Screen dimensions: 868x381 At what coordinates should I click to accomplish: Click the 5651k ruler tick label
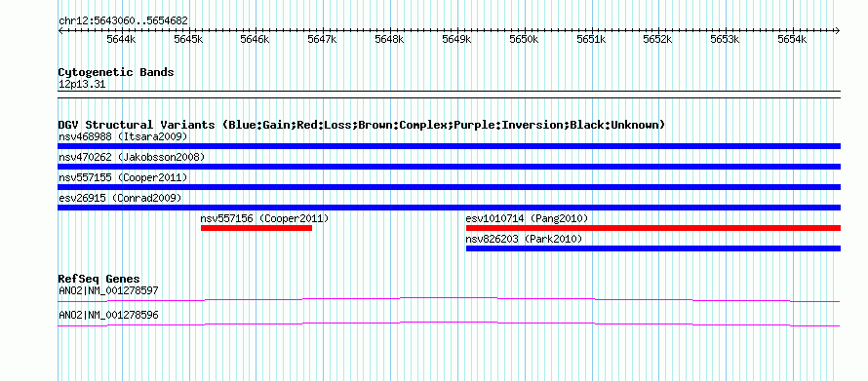pyautogui.click(x=591, y=40)
